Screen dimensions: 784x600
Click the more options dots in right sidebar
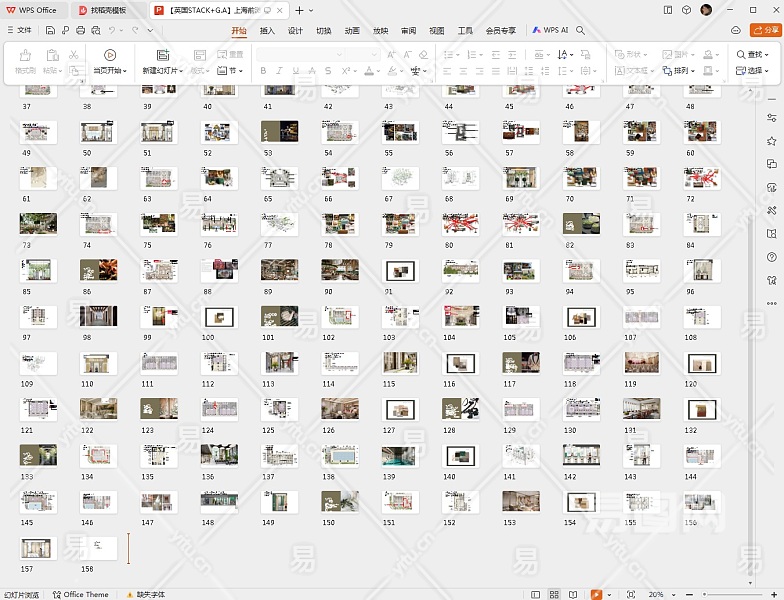pyautogui.click(x=771, y=303)
